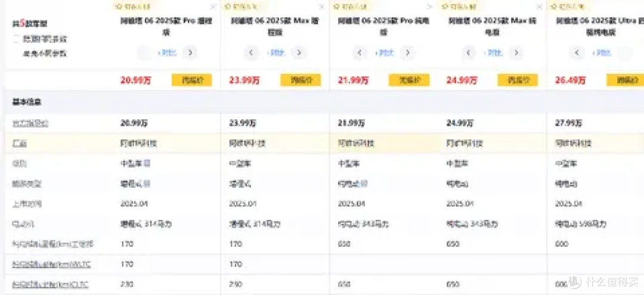Open info icon beside 增程式 in first column
Screen dimensions: 644x295
(x=147, y=184)
